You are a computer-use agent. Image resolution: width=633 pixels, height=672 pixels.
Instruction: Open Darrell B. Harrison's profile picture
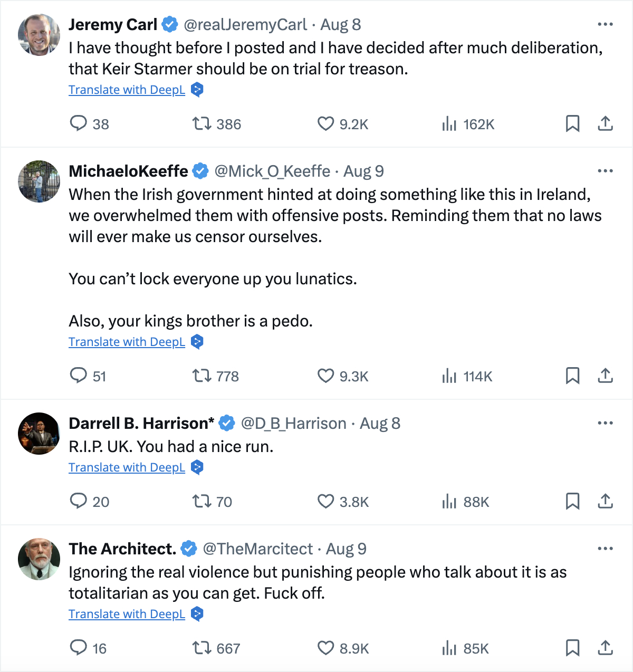pyautogui.click(x=39, y=434)
